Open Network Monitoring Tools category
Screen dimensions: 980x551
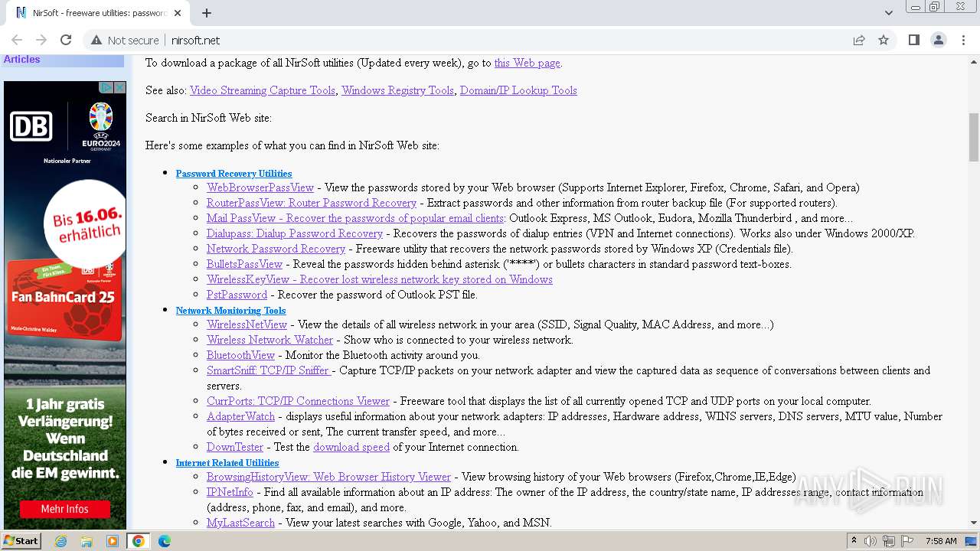[230, 311]
